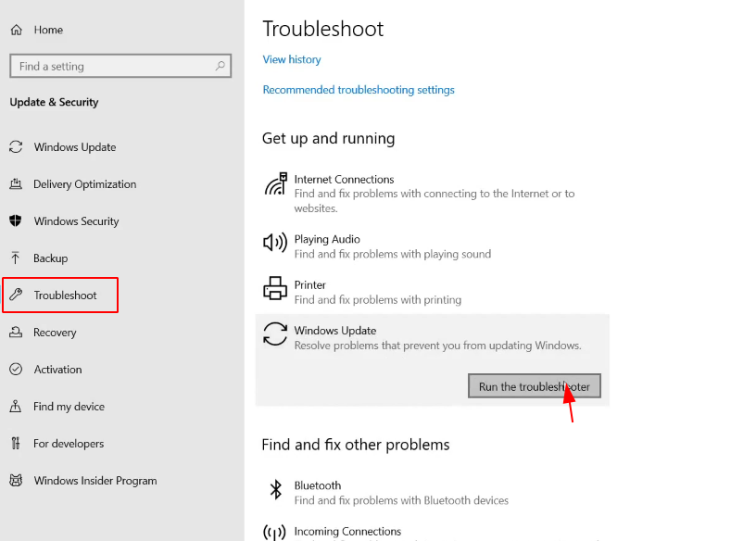756x541 pixels.
Task: Open the View history link
Action: pyautogui.click(x=292, y=59)
